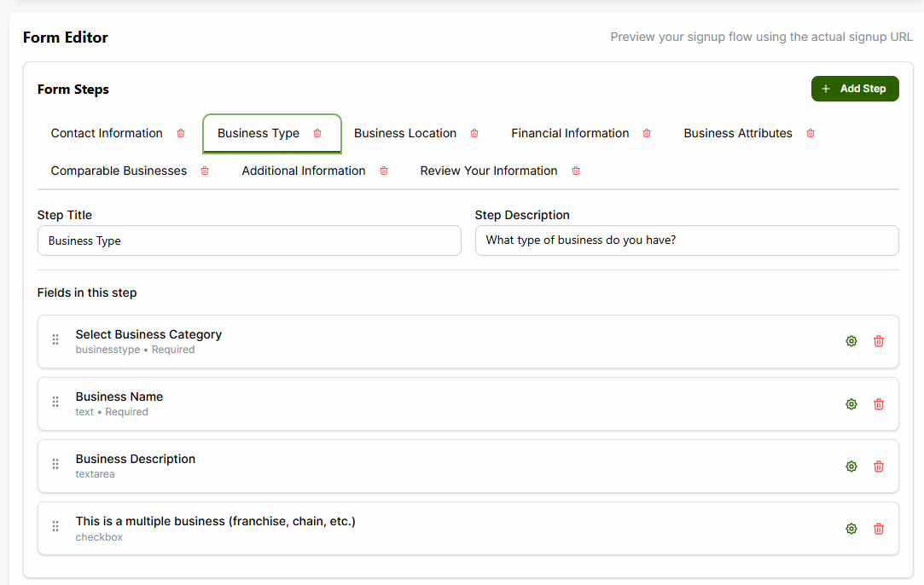Remove the Contact Information step
Image resolution: width=924 pixels, height=585 pixels.
[x=180, y=133]
